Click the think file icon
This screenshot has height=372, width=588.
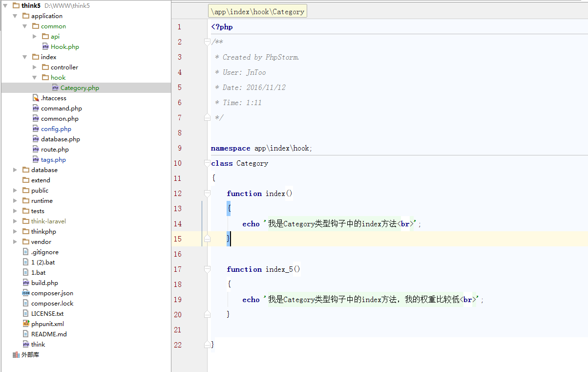pos(26,344)
